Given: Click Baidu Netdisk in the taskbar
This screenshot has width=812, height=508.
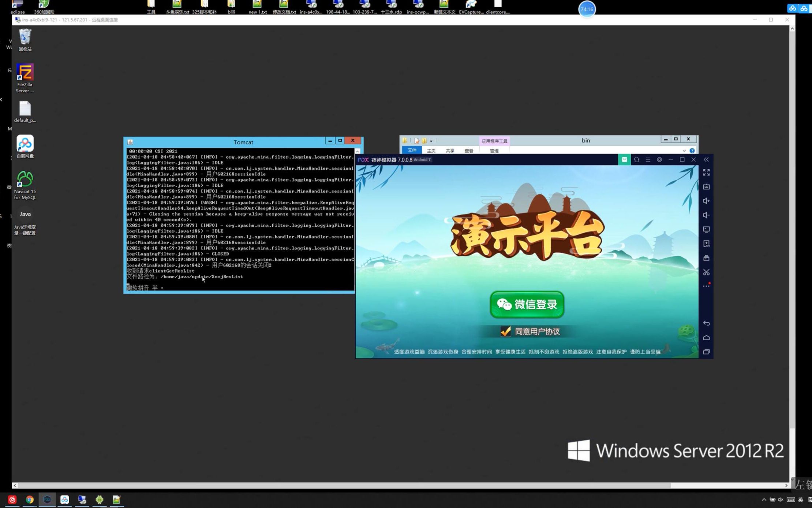Looking at the screenshot, I should click(x=64, y=500).
